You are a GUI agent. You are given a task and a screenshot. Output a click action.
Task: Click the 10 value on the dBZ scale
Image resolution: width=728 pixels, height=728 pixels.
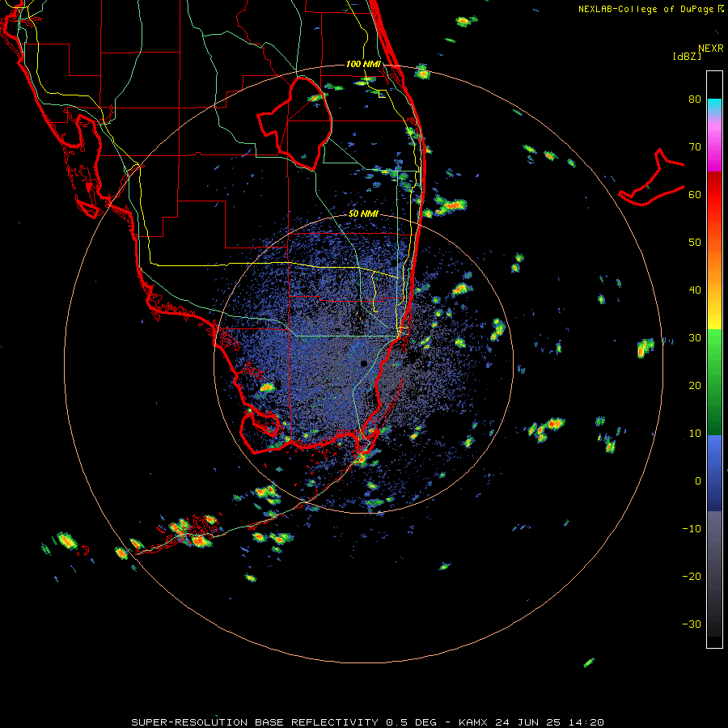695,434
